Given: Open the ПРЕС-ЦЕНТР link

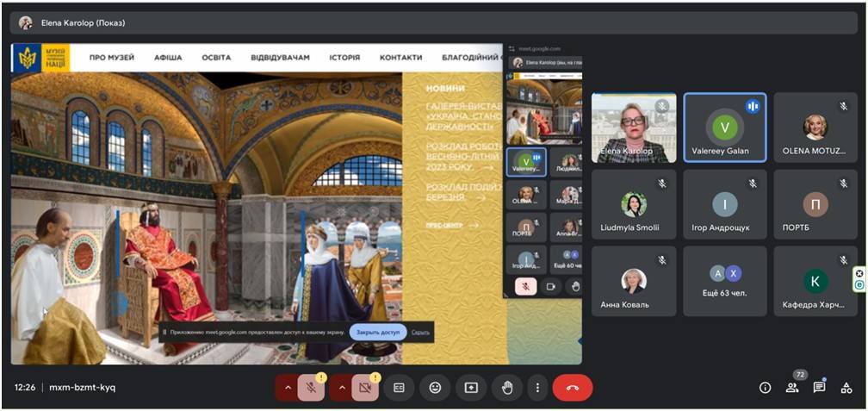Looking at the screenshot, I should 452,226.
